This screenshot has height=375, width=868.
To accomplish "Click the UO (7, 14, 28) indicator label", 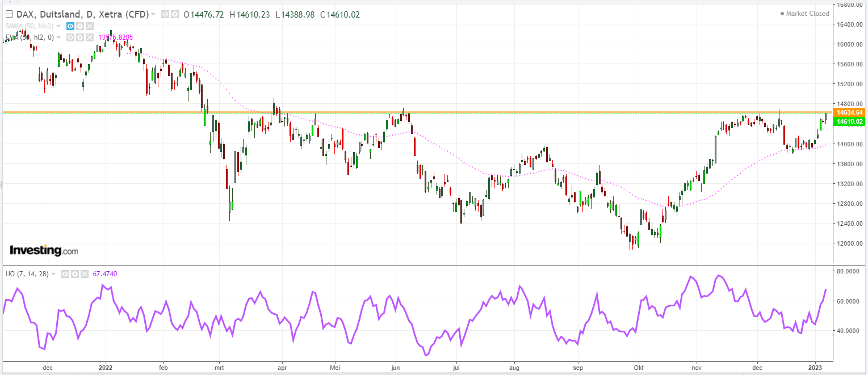I will [27, 274].
